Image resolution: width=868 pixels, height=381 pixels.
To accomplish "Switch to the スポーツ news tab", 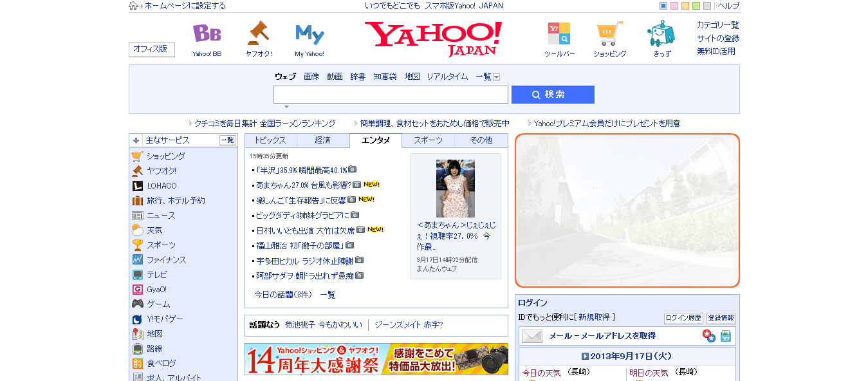I will (429, 140).
